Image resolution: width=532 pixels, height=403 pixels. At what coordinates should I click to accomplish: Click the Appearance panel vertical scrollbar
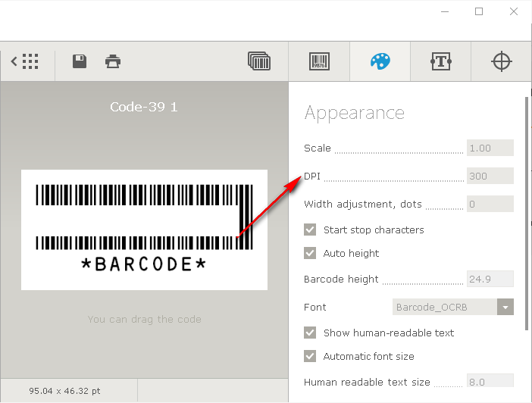click(x=527, y=212)
